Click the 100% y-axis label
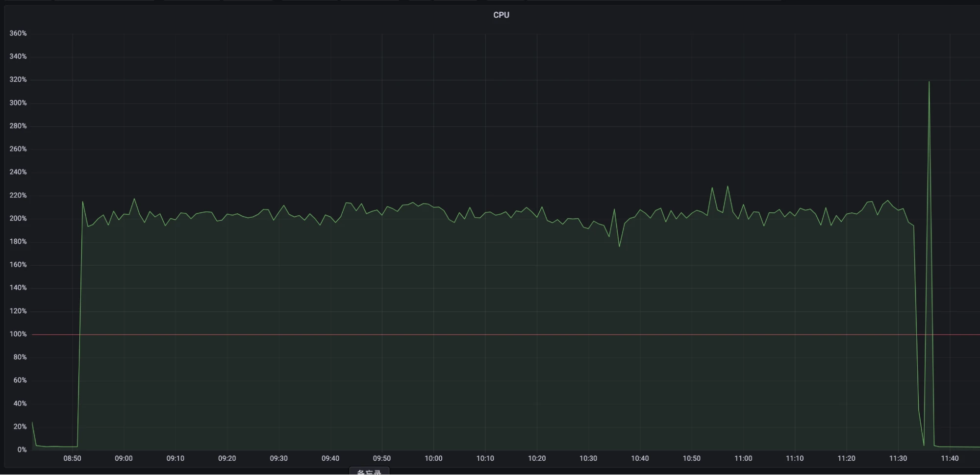 point(18,334)
